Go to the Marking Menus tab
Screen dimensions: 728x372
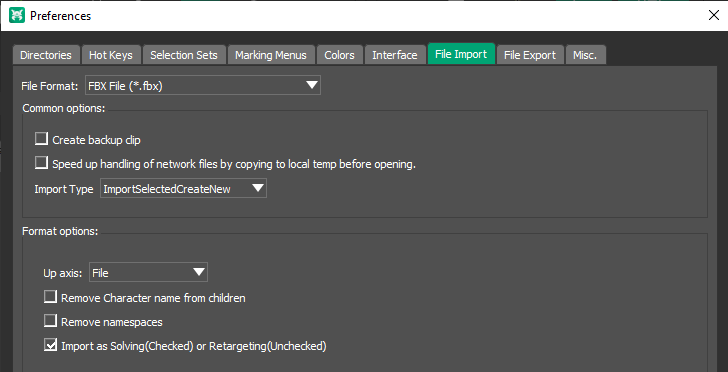point(271,55)
